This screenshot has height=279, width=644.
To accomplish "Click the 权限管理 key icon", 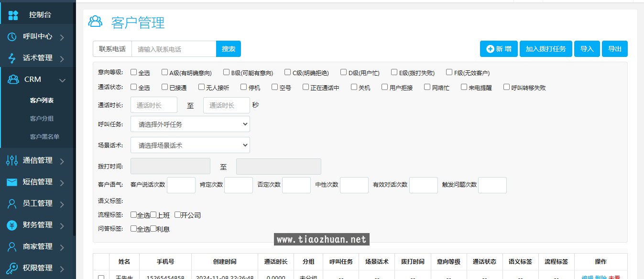I will pyautogui.click(x=12, y=268).
